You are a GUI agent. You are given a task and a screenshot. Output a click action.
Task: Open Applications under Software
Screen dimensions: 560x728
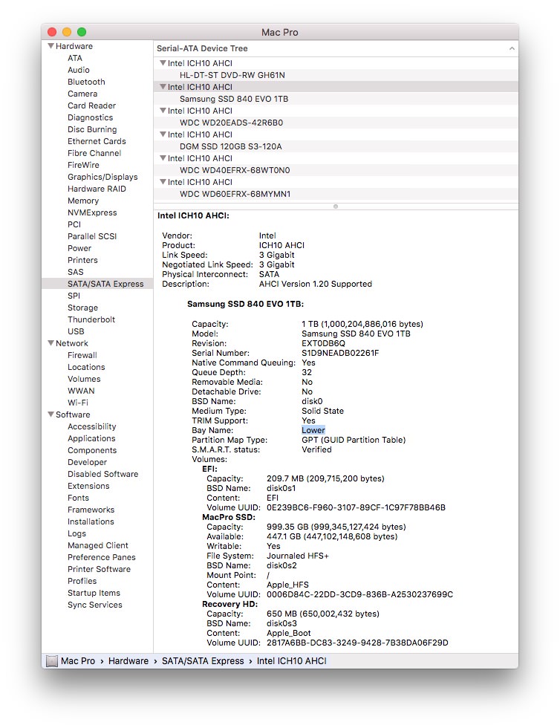click(x=91, y=438)
